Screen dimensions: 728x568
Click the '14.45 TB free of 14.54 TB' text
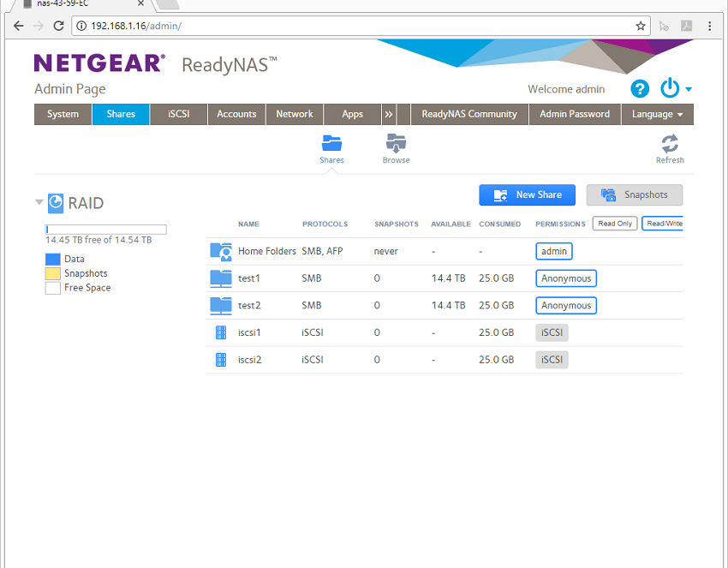98,240
